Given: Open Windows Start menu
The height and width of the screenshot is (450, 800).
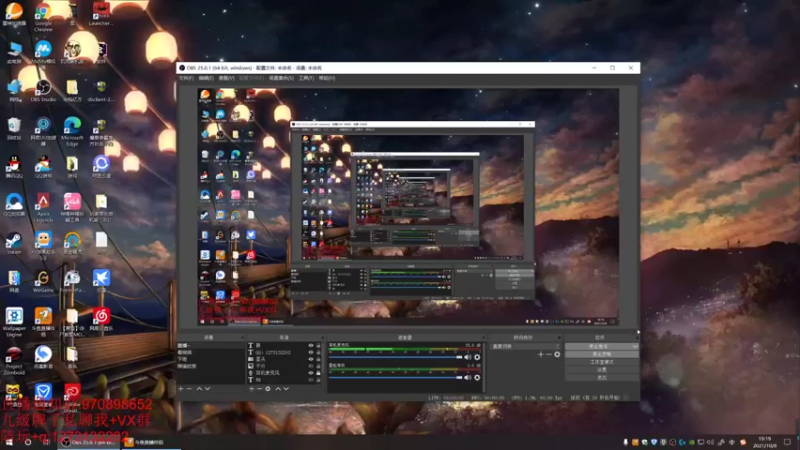Looking at the screenshot, I should coord(9,442).
